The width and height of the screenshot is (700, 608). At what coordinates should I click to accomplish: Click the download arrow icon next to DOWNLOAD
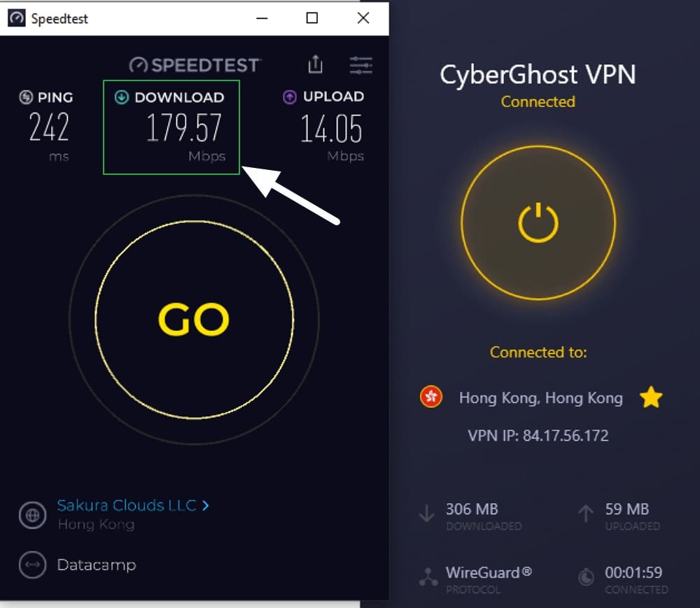point(121,97)
